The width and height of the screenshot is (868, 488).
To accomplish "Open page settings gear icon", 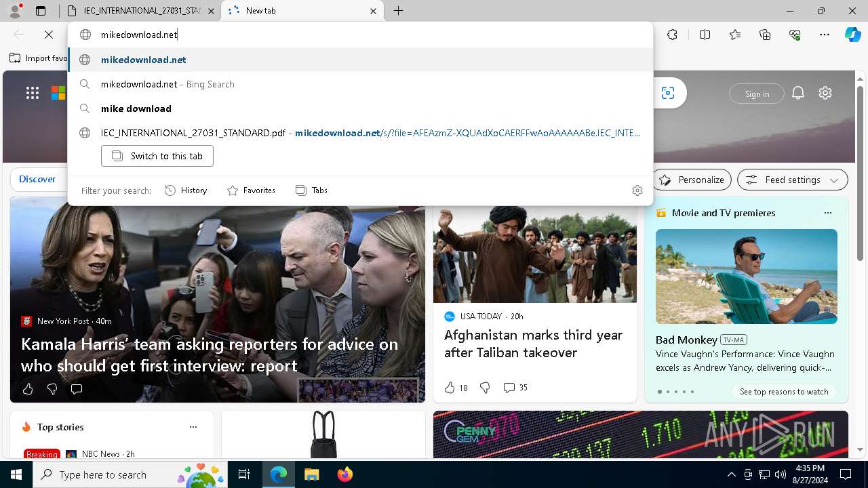I will click(825, 94).
